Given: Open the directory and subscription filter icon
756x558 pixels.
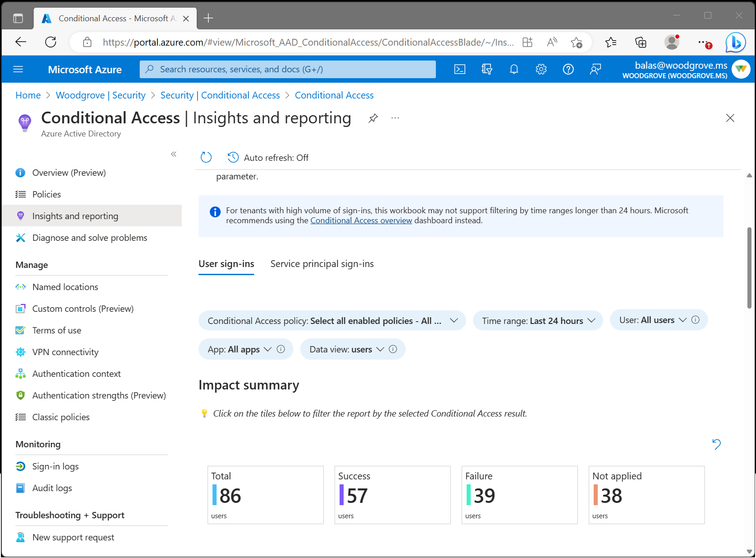Looking at the screenshot, I should pyautogui.click(x=487, y=69).
